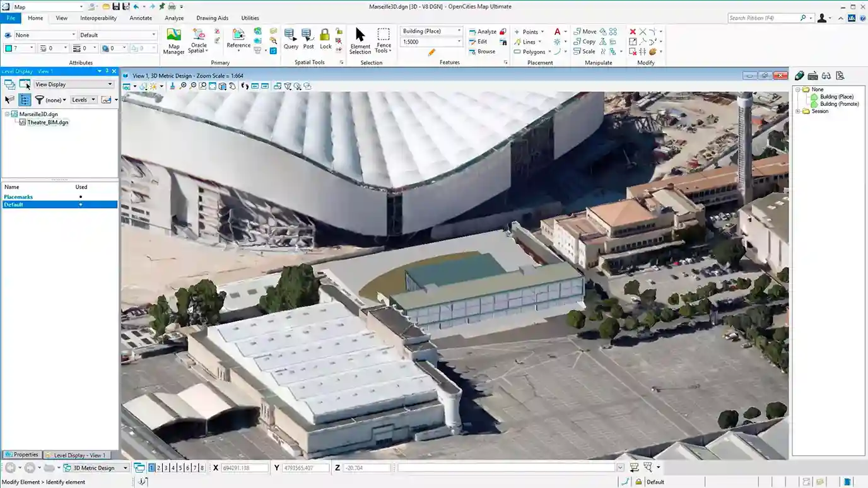Click the Move manipulate button
The height and width of the screenshot is (488, 868).
click(x=585, y=32)
